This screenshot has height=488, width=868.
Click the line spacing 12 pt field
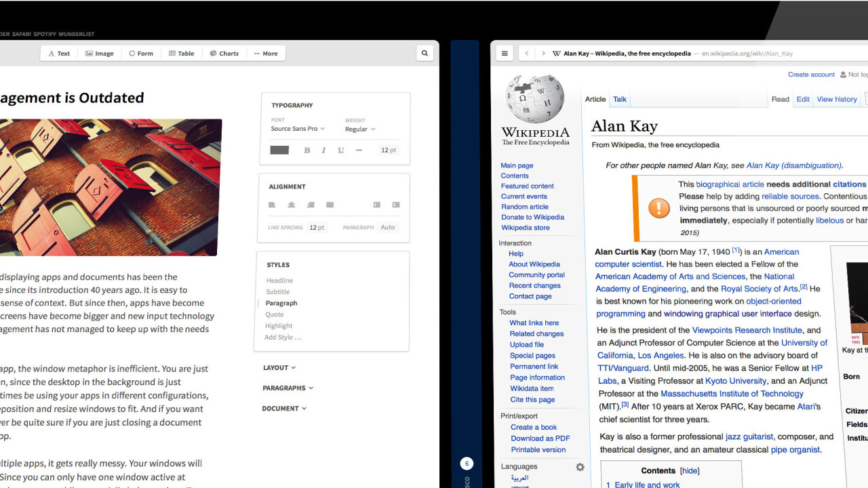(317, 228)
